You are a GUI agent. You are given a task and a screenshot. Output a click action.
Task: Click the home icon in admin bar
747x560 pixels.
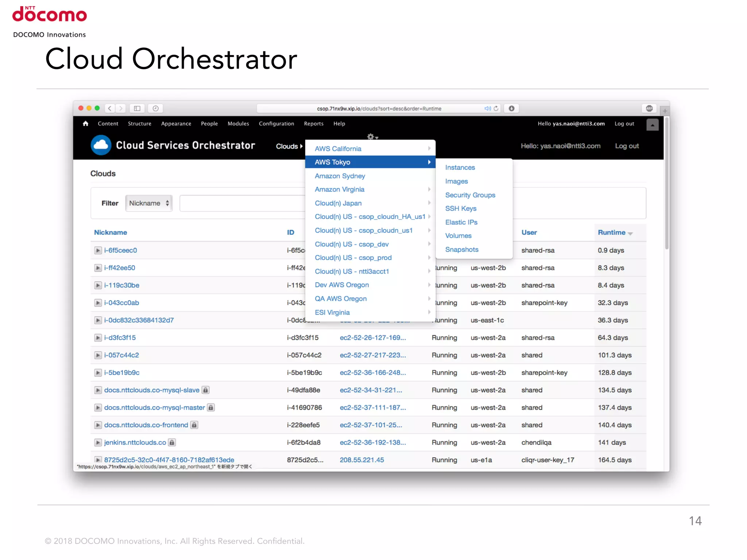pyautogui.click(x=85, y=124)
